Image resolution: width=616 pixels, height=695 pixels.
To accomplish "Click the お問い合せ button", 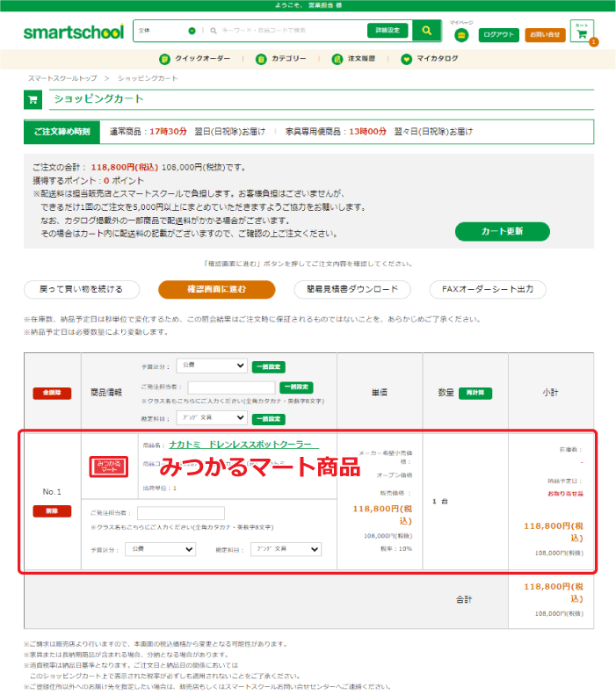I will (545, 34).
